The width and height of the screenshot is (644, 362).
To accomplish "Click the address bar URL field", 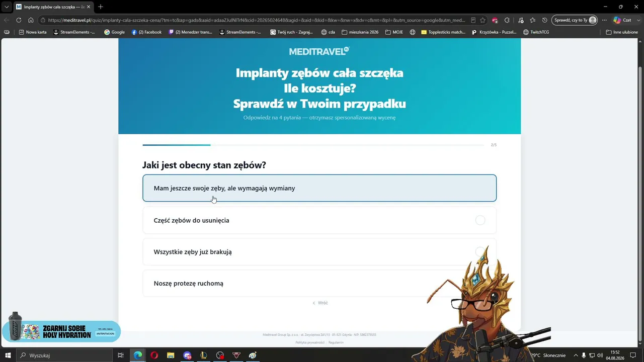I will point(257,20).
